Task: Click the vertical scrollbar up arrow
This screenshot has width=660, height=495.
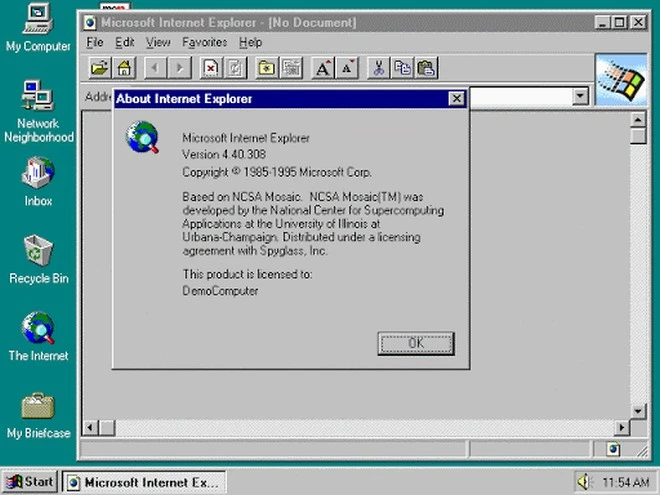Action: coord(638,120)
